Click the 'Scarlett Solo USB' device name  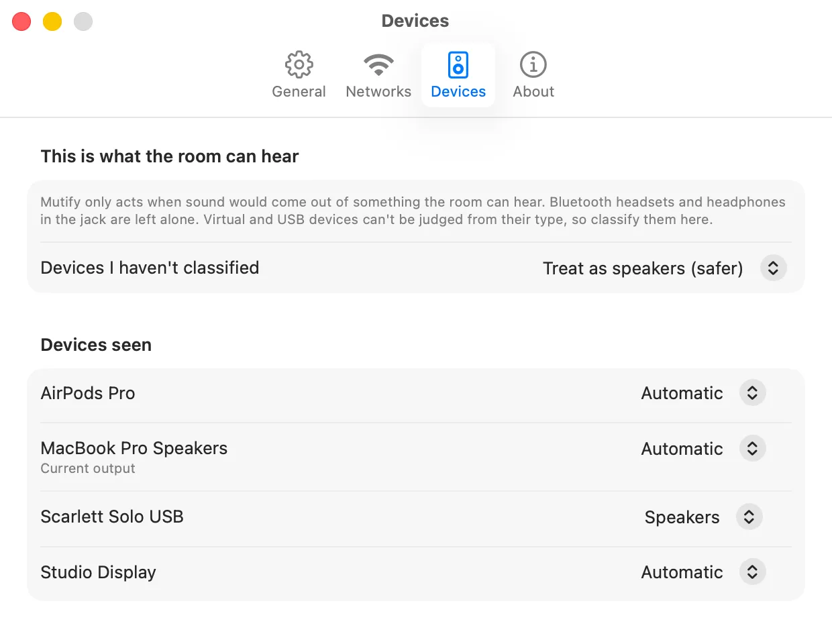[x=112, y=517]
